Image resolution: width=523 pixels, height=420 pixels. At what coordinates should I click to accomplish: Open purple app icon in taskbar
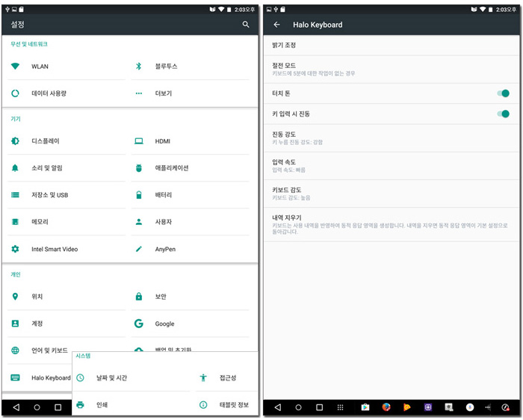click(428, 407)
